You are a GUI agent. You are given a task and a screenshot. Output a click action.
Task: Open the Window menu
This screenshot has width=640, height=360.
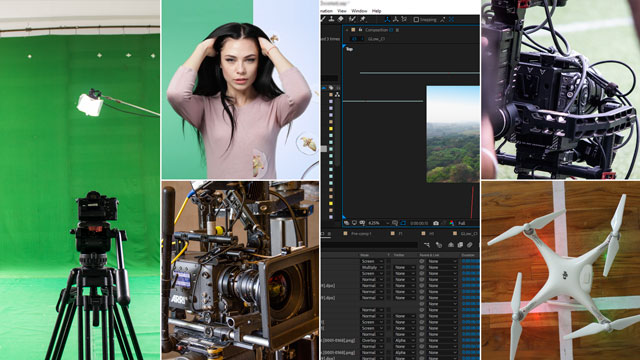(x=359, y=11)
